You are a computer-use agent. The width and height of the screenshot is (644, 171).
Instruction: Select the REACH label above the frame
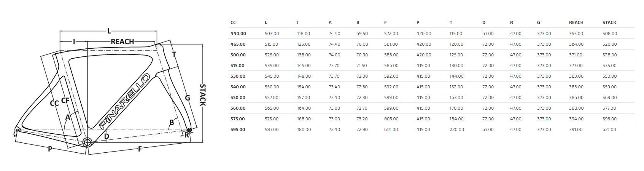point(122,42)
